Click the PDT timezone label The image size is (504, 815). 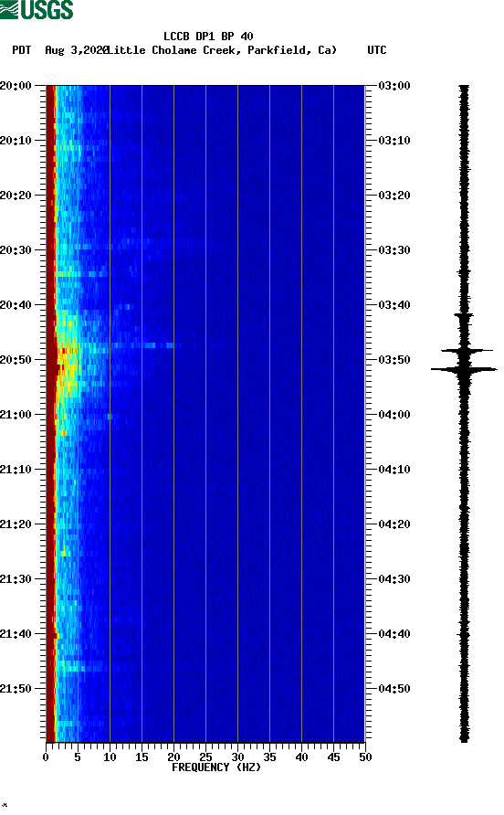(x=21, y=50)
